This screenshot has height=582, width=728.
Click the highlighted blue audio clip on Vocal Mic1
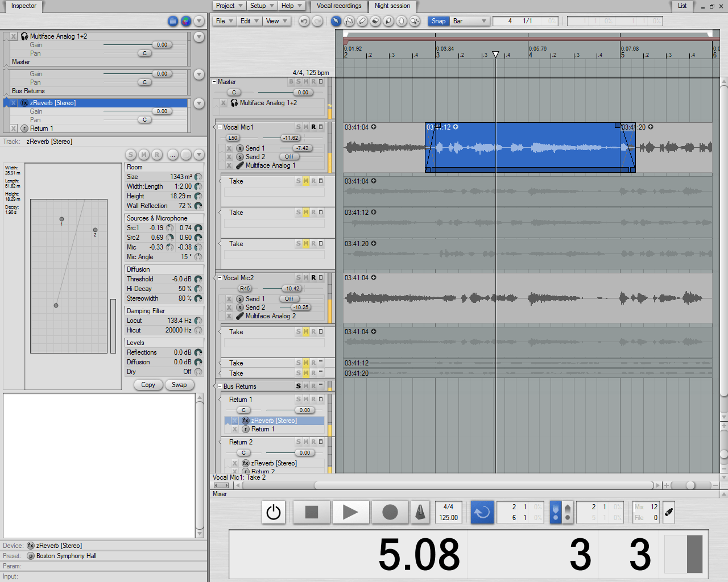click(x=530, y=147)
